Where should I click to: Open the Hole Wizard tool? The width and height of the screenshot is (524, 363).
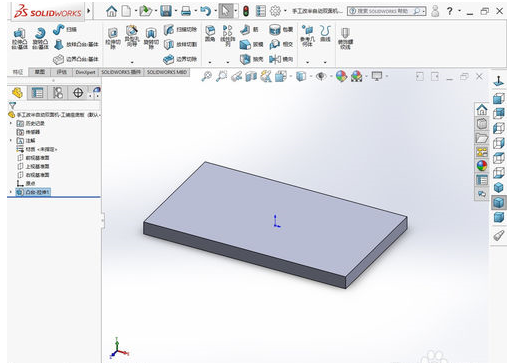(132, 36)
